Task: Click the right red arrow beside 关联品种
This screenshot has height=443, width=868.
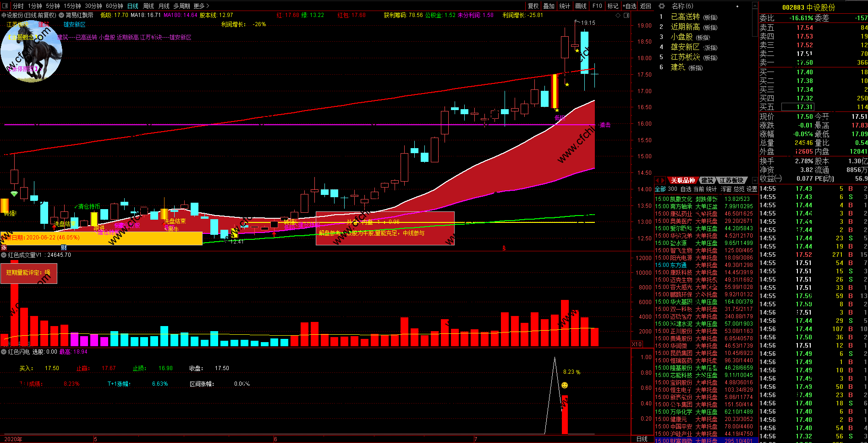Action: (x=663, y=180)
